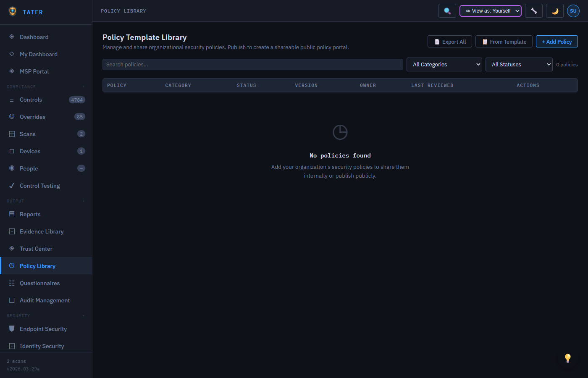Open the Trust Center link
The image size is (588, 378).
point(46,249)
